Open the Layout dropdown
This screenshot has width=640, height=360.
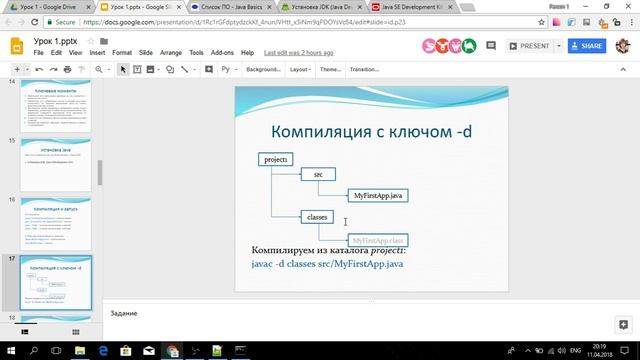[x=300, y=69]
